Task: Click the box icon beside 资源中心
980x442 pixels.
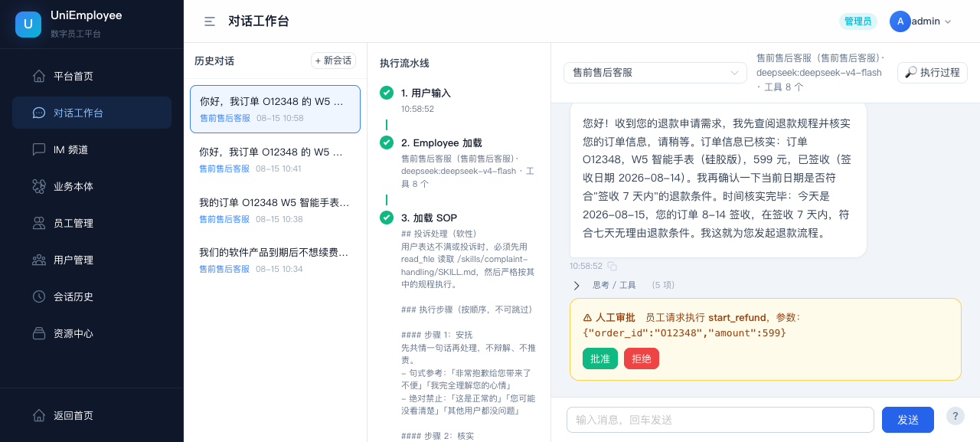Action: coord(39,333)
